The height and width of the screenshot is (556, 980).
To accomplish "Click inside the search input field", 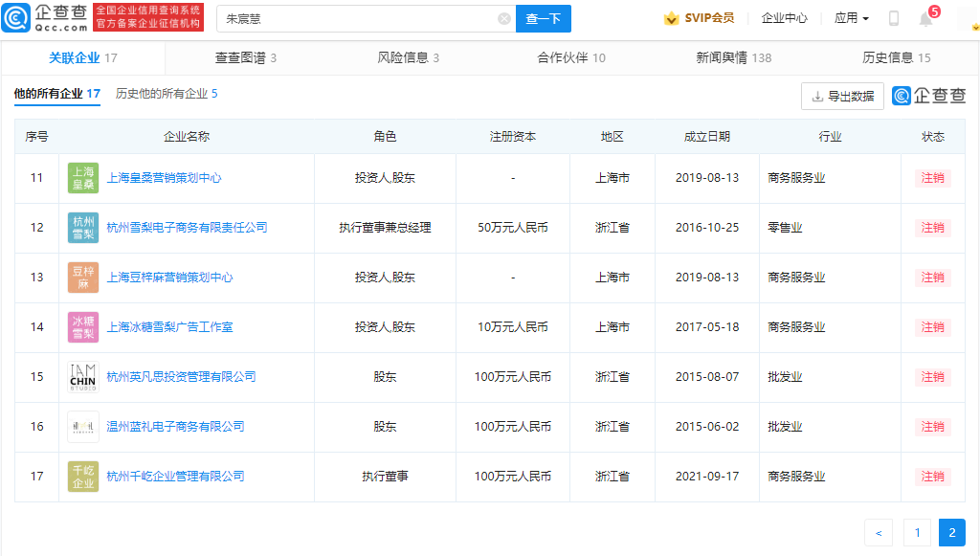I will click(x=364, y=18).
